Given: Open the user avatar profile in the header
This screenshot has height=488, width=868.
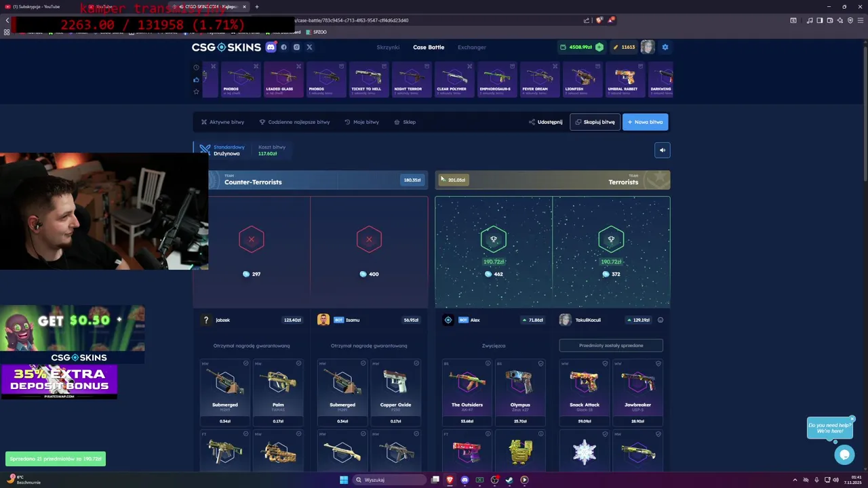Looking at the screenshot, I should tap(648, 47).
